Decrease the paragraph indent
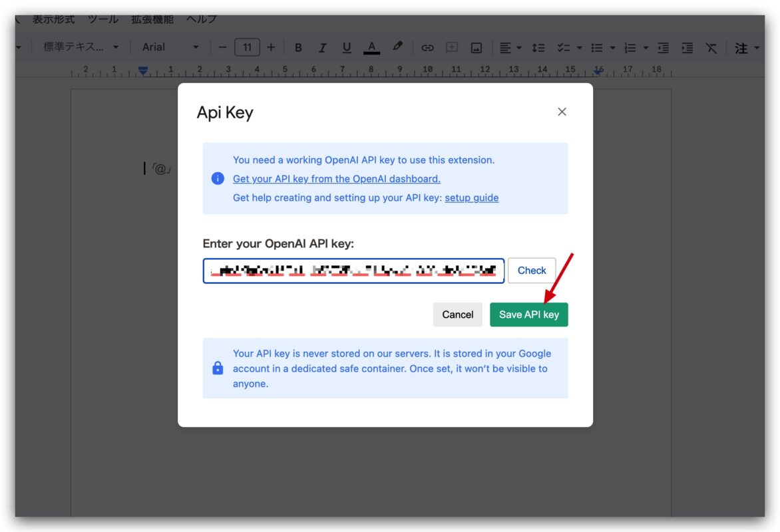Screen dimensions: 780x532 coord(663,48)
